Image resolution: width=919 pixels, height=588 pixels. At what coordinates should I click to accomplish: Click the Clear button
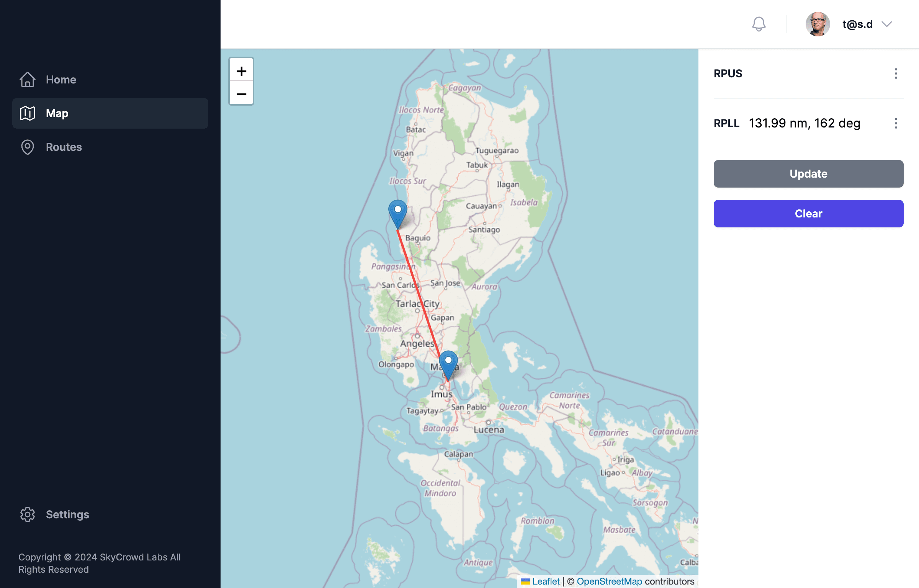pyautogui.click(x=808, y=213)
